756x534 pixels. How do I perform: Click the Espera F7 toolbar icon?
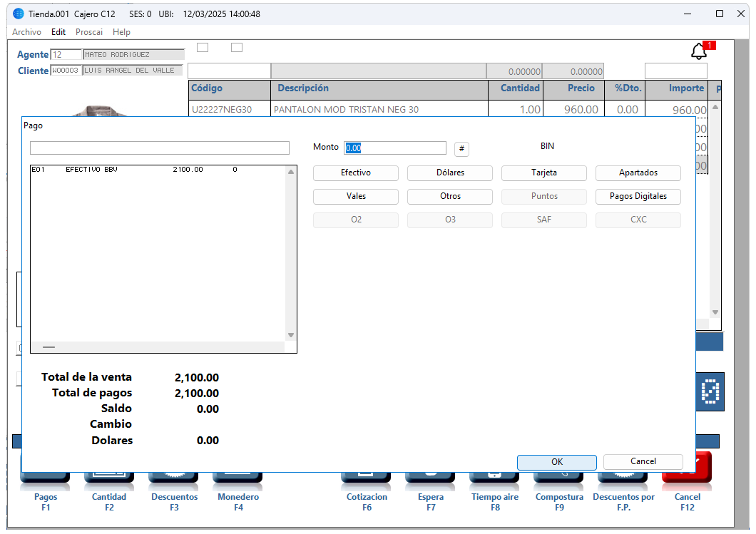[x=430, y=478]
